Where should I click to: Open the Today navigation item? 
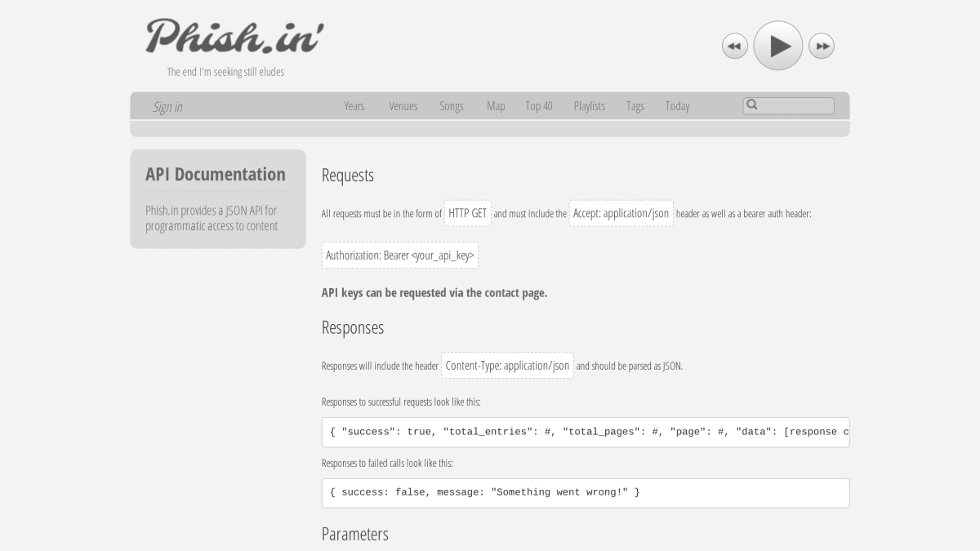(677, 106)
